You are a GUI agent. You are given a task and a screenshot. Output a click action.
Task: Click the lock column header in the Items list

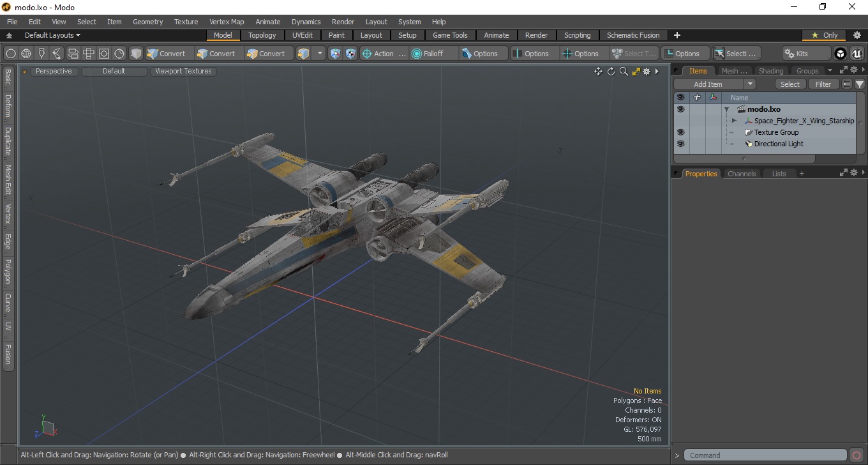coord(697,98)
